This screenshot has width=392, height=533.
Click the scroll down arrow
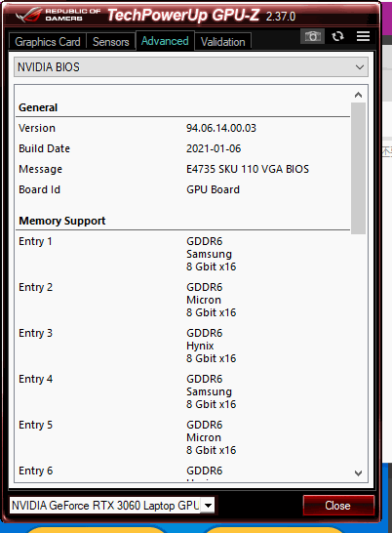(358, 473)
